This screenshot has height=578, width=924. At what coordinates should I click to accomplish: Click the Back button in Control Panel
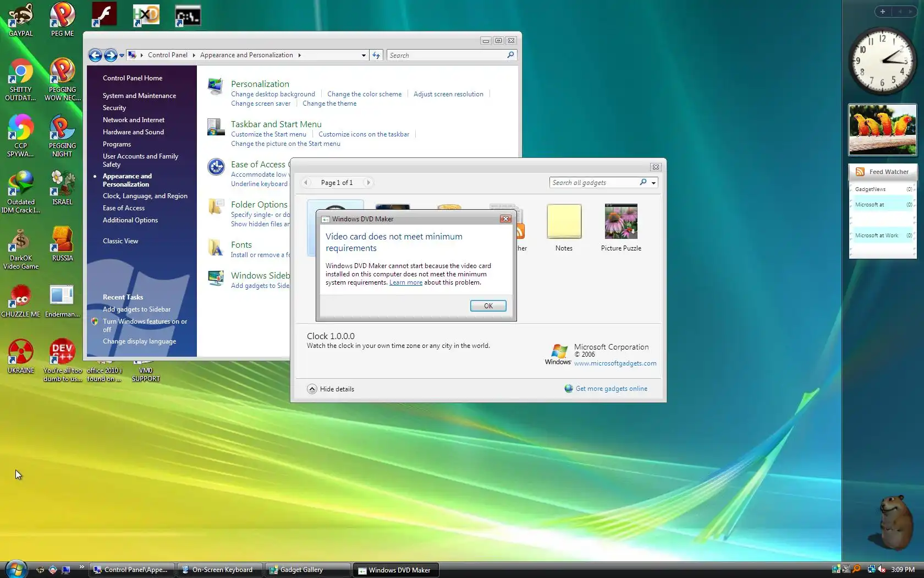[x=95, y=55]
